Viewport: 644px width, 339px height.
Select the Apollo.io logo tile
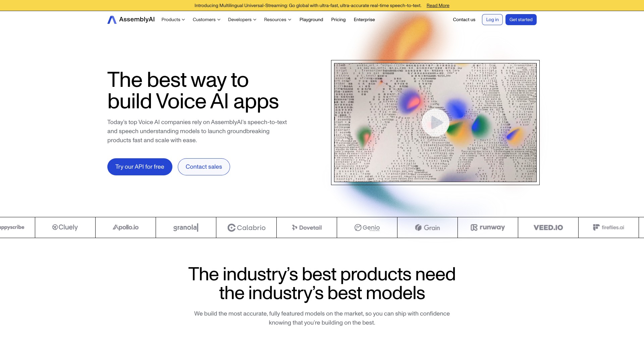(125, 227)
